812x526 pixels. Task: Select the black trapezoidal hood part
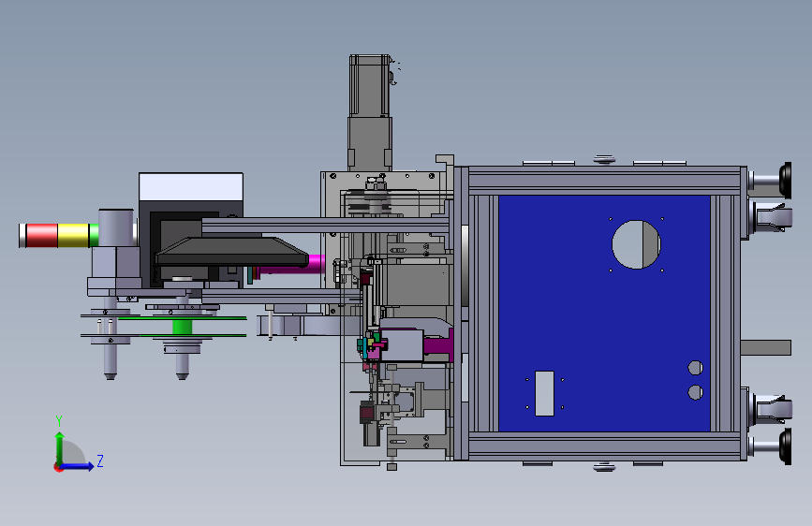coord(231,252)
